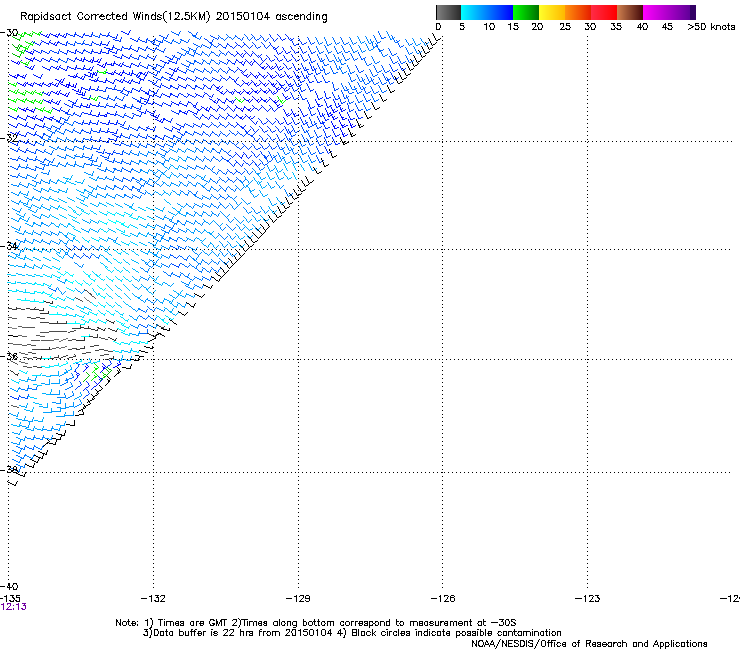Viewport: 740px width, 650px height.
Task: Click the longitude label '-123'
Action: 588,599
